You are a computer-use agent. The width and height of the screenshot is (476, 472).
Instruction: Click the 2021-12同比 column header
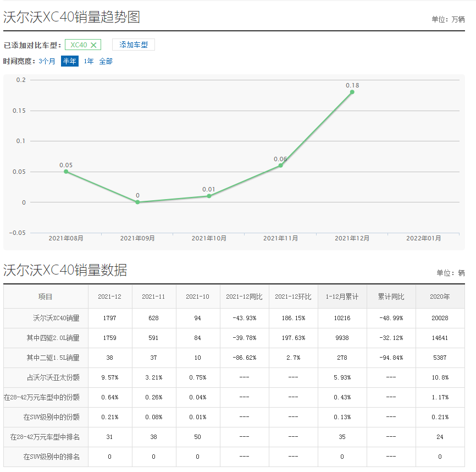click(244, 297)
